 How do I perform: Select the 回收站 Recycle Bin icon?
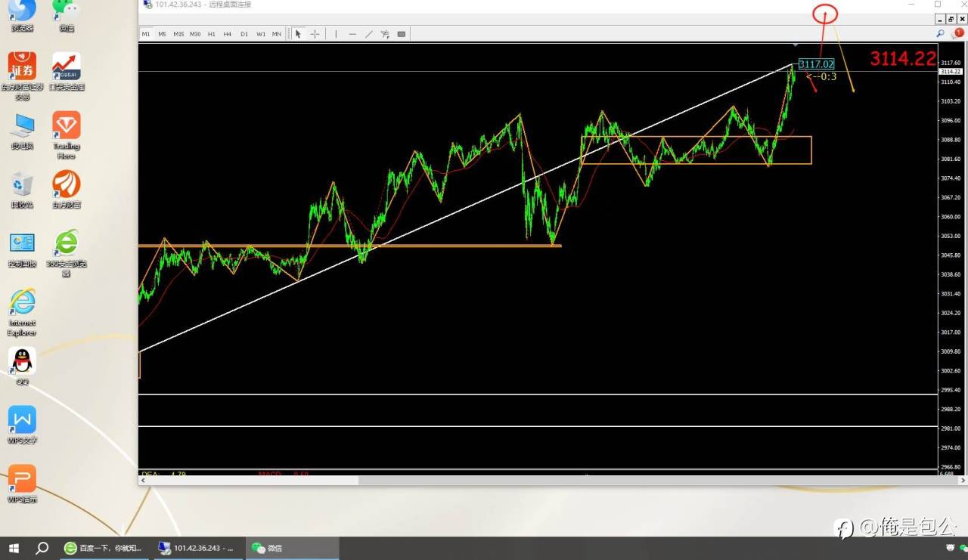22,190
